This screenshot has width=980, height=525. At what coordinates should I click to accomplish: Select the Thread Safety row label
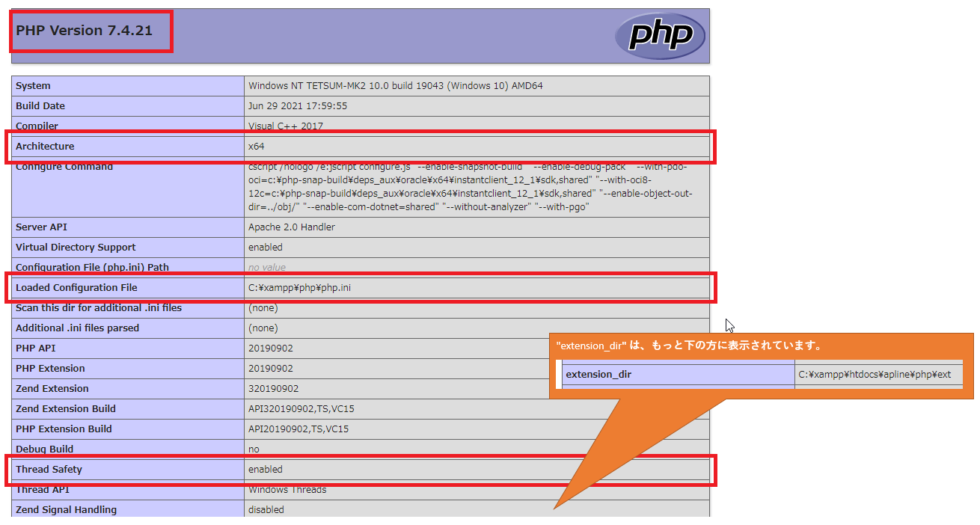(49, 470)
